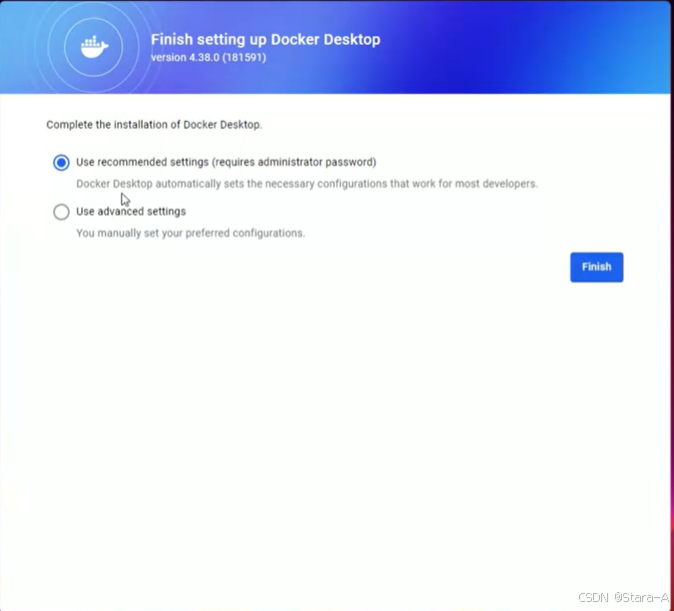
Task: Click the CSDN @Stara-A watermark
Action: [x=623, y=597]
